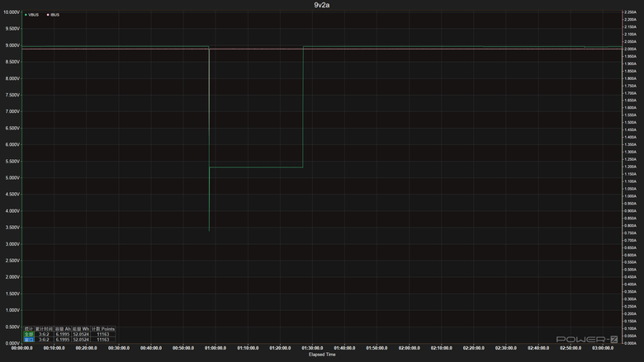This screenshot has height=362, width=644.
Task: Select the blue 窗口 row label in statistics table
Action: (28, 340)
